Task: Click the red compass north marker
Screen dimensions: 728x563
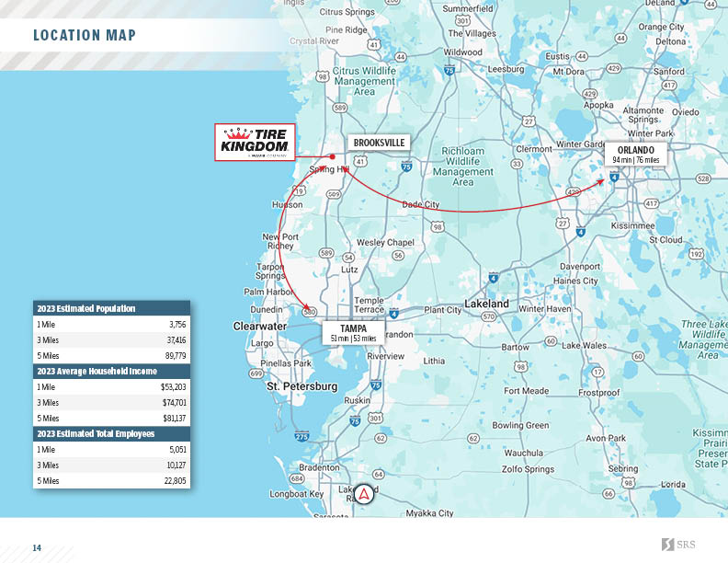Action: (363, 494)
